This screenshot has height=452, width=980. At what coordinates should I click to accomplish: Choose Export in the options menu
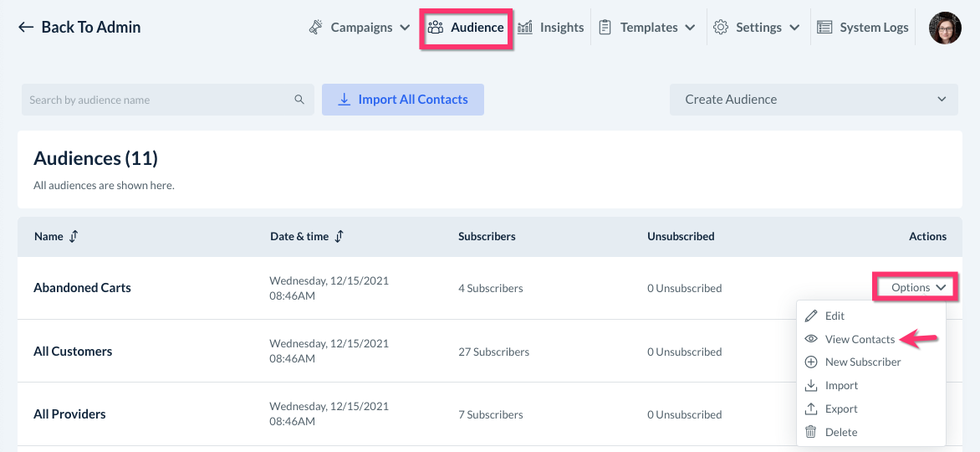click(x=840, y=409)
